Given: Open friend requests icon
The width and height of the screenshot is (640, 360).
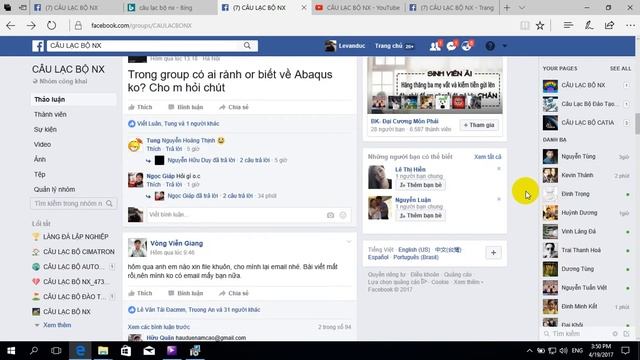Looking at the screenshot, I should [x=435, y=46].
